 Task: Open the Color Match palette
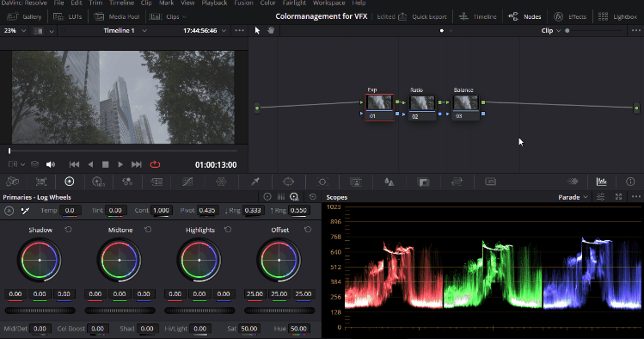(41, 182)
